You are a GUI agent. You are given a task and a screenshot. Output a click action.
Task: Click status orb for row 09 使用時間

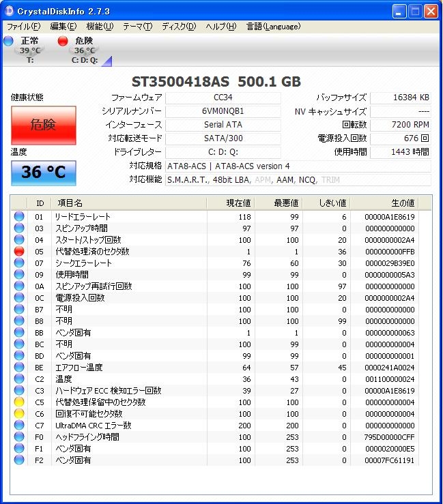(19, 274)
